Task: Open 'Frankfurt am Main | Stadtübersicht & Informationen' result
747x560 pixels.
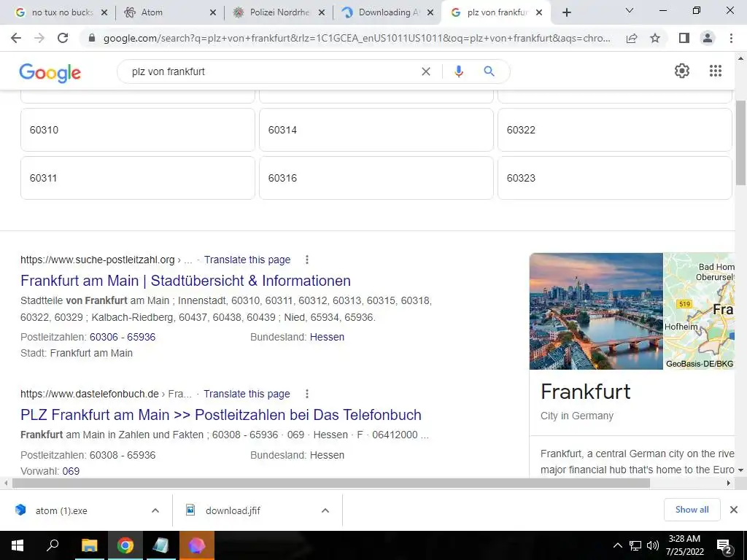Action: tap(185, 281)
